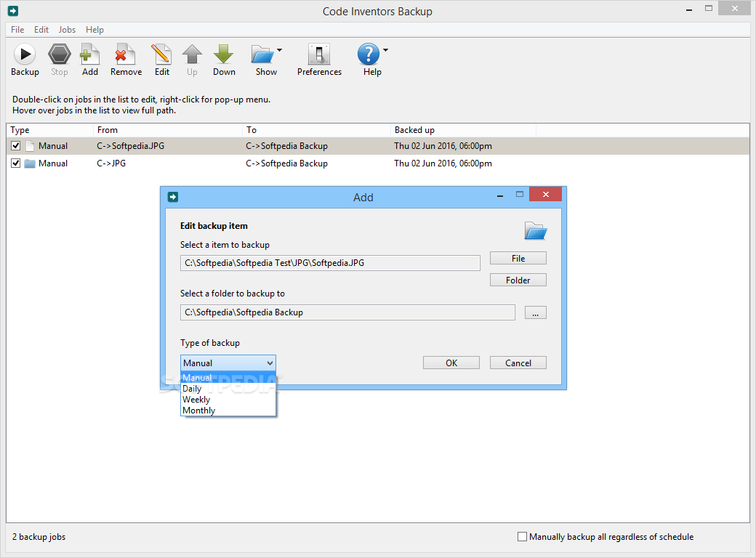
Task: Maximize the Add dialog window
Action: pyautogui.click(x=519, y=194)
